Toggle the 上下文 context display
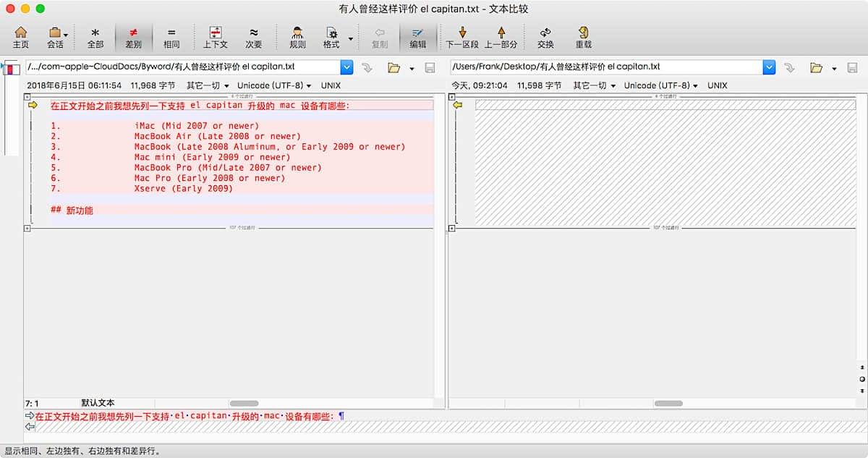The width and height of the screenshot is (868, 458). pos(215,38)
